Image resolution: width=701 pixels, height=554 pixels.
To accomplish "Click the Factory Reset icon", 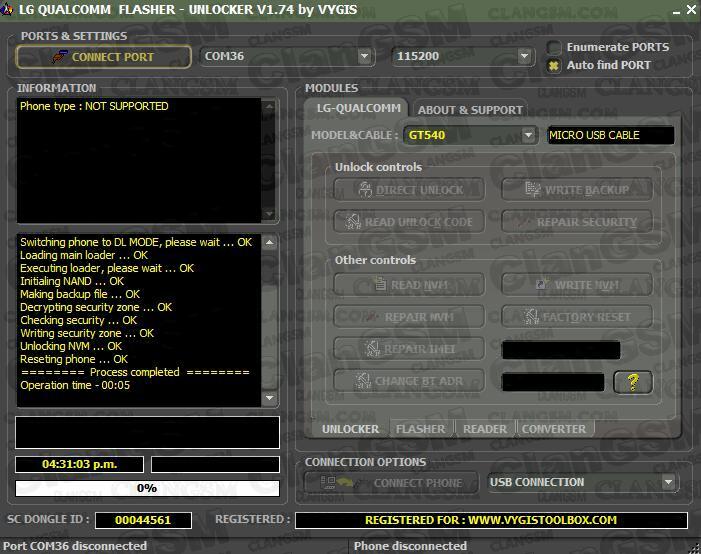I will point(531,316).
